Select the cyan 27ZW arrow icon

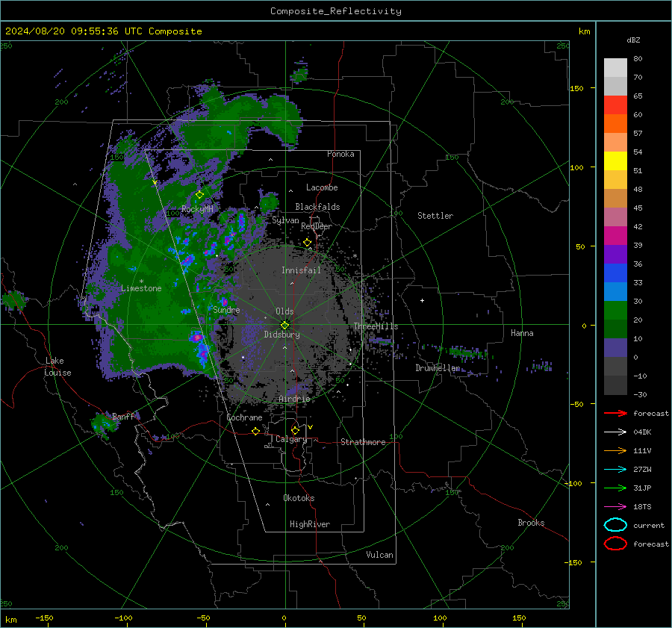615,470
